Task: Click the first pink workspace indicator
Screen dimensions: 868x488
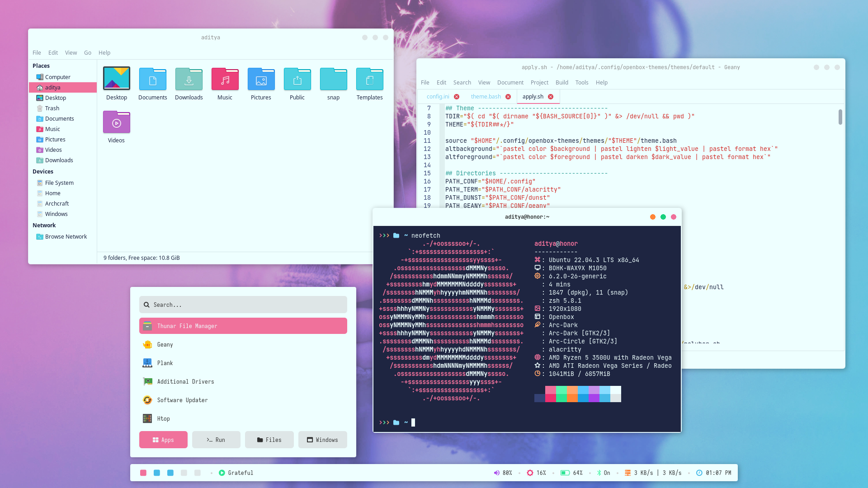Action: (143, 473)
